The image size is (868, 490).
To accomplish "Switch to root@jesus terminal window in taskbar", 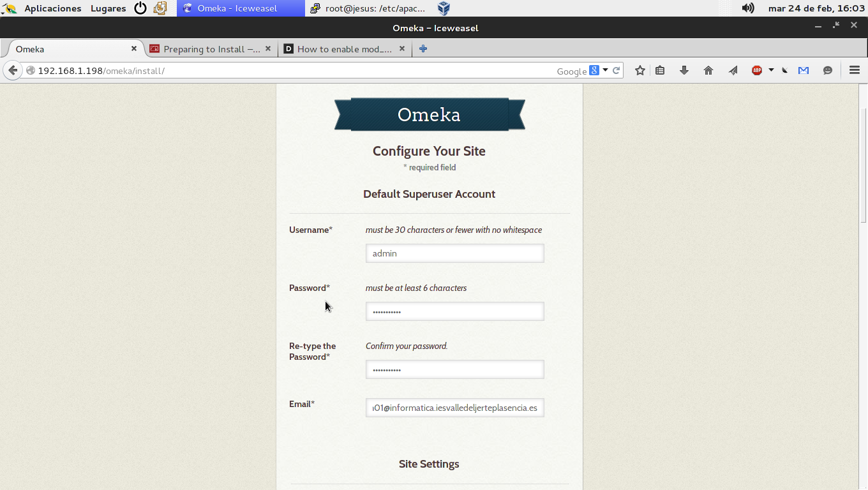I will coord(367,8).
